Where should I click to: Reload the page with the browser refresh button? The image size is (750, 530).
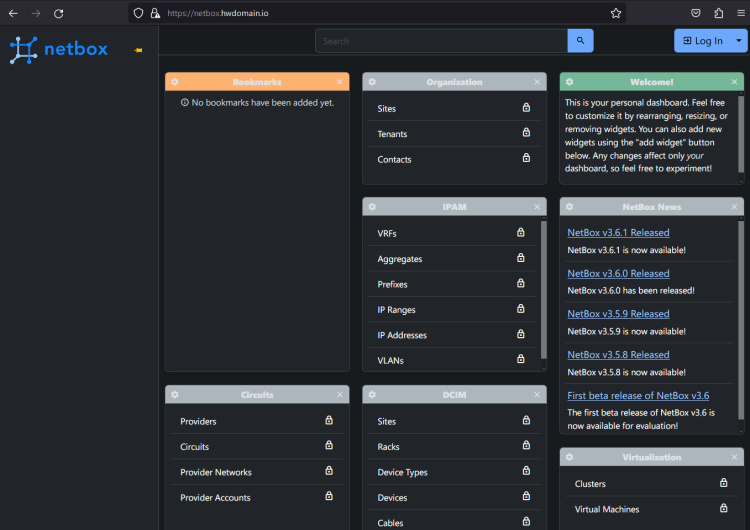[x=58, y=13]
